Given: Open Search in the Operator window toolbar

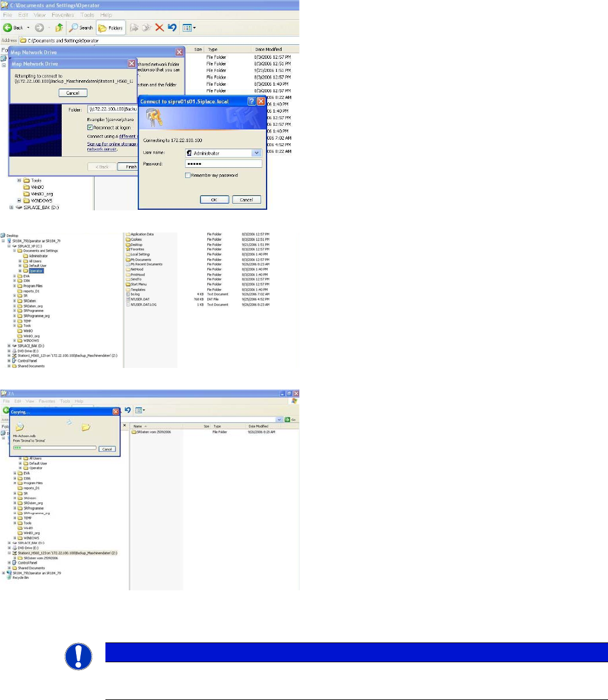Looking at the screenshot, I should 81,28.
